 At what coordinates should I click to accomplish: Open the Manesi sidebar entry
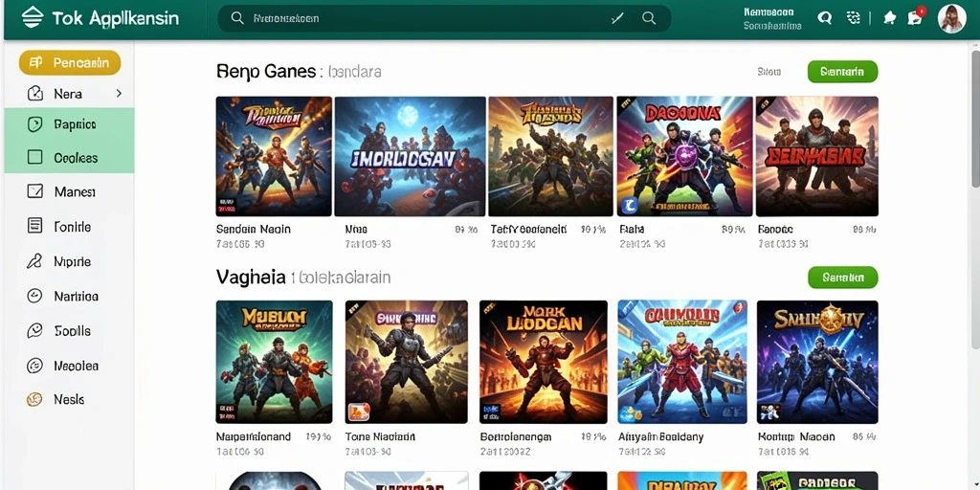pyautogui.click(x=69, y=191)
